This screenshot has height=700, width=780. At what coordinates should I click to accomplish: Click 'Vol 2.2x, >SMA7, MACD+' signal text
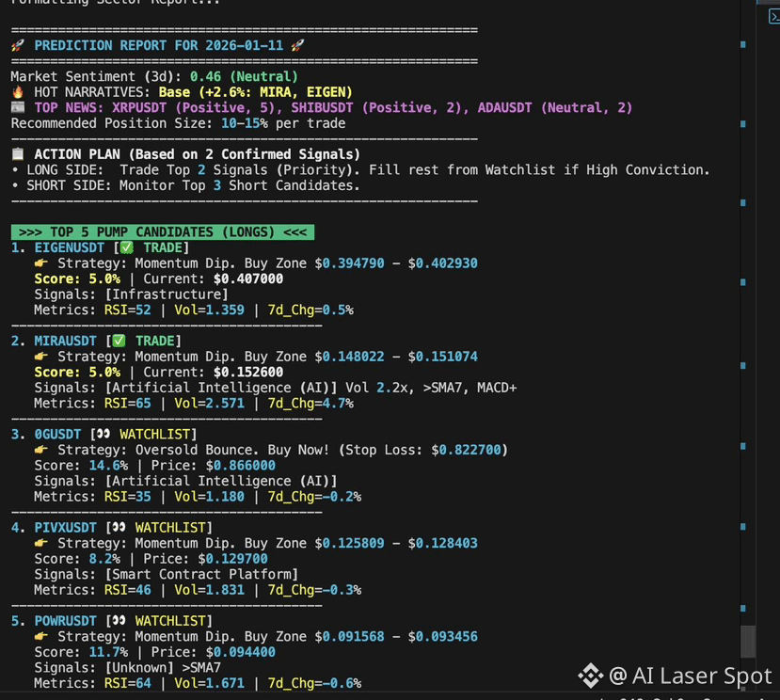tap(431, 388)
